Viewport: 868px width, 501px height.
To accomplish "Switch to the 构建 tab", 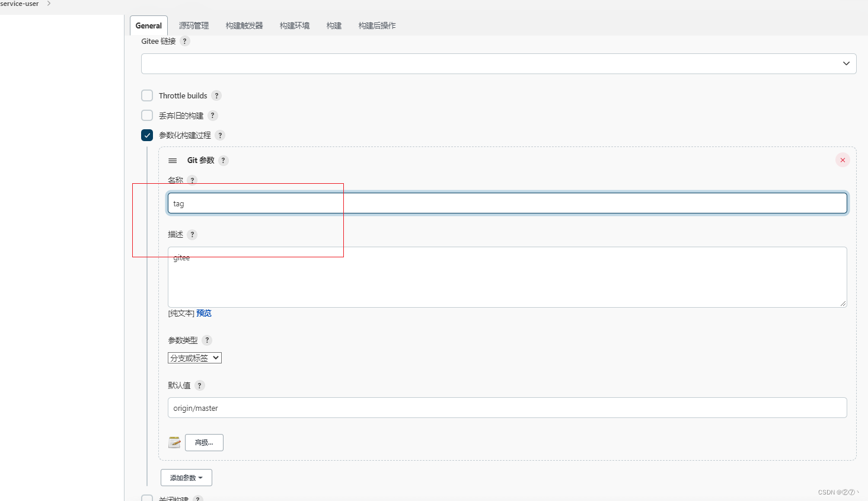I will [334, 25].
